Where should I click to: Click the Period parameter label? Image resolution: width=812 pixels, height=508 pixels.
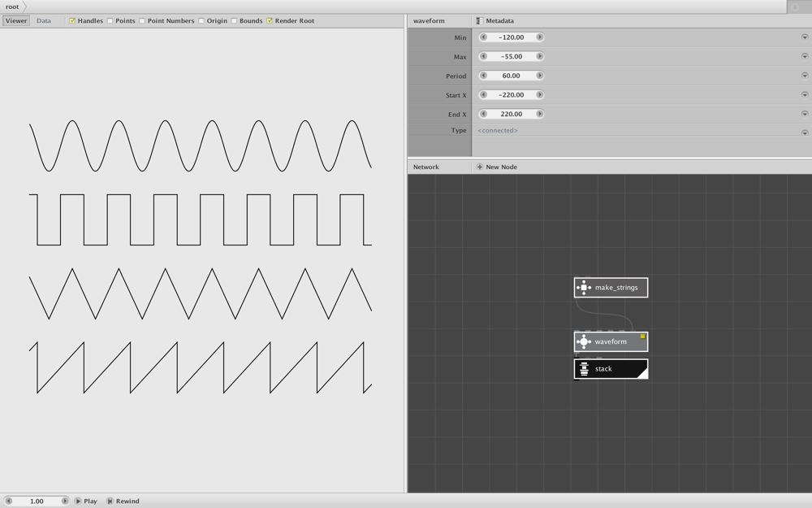(x=456, y=76)
